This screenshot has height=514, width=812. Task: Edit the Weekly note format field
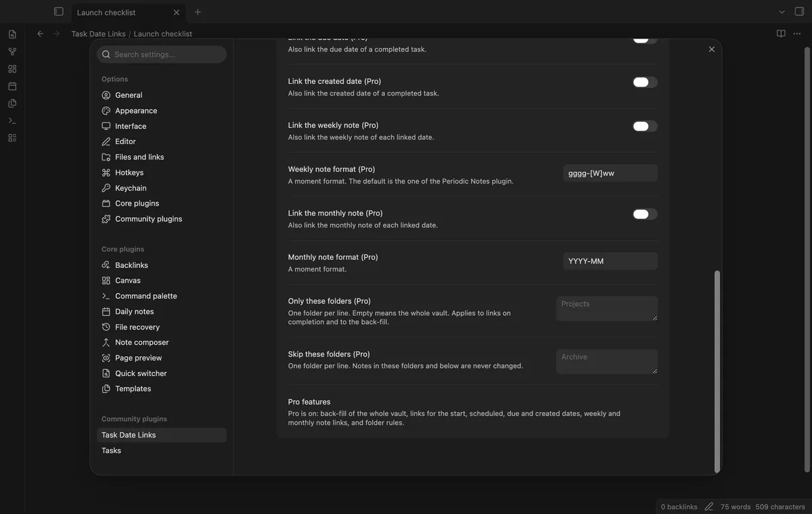pyautogui.click(x=610, y=173)
